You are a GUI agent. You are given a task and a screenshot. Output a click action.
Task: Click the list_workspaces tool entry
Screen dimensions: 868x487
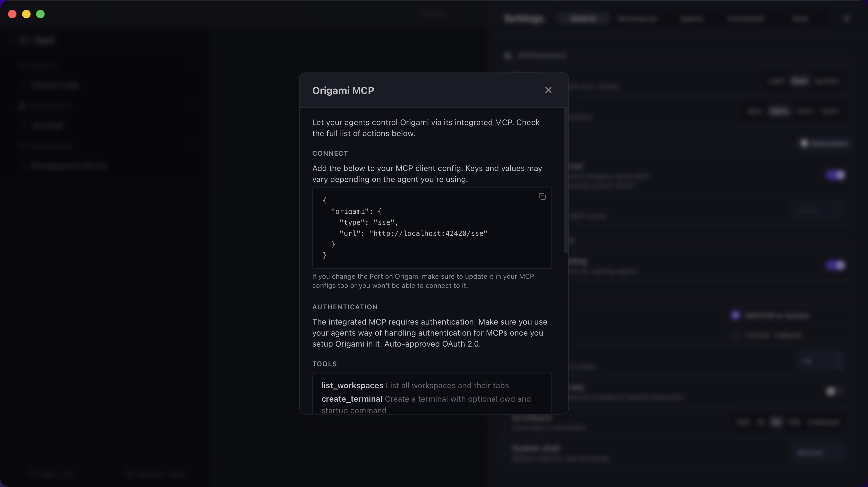click(352, 385)
